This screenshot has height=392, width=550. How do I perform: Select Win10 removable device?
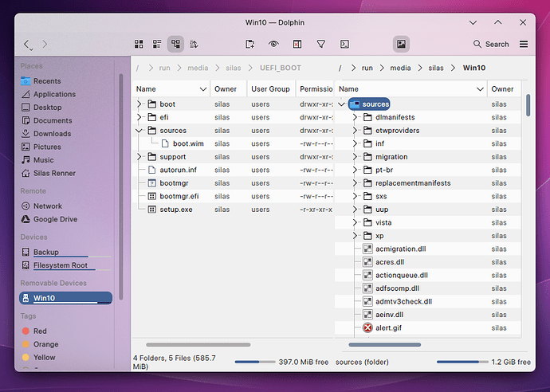(66, 298)
